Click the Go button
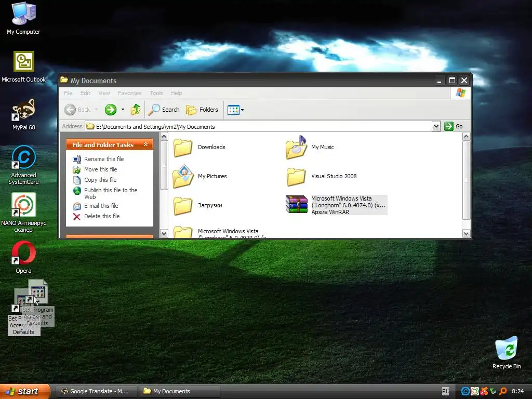Image resolution: width=532 pixels, height=399 pixels. (454, 127)
